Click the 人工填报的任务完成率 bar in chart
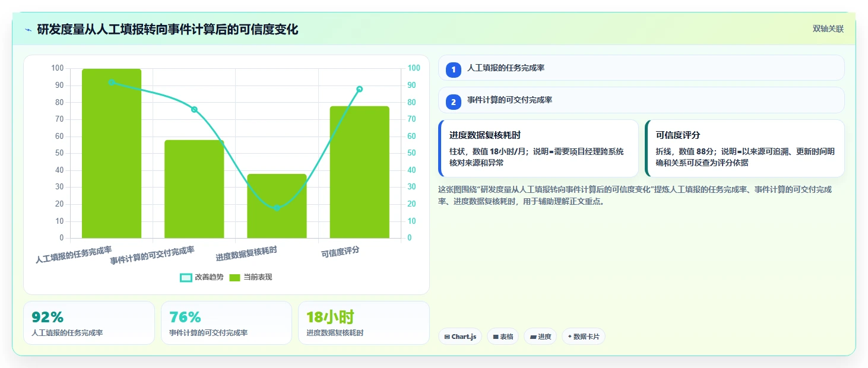Image resolution: width=868 pixels, height=368 pixels. 112,153
